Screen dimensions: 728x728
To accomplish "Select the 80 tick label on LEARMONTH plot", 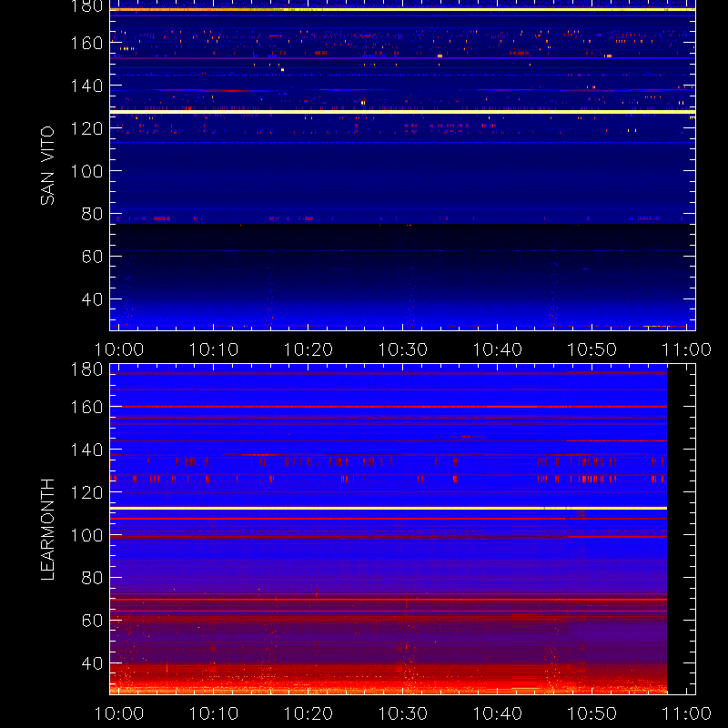I will 92,578.
